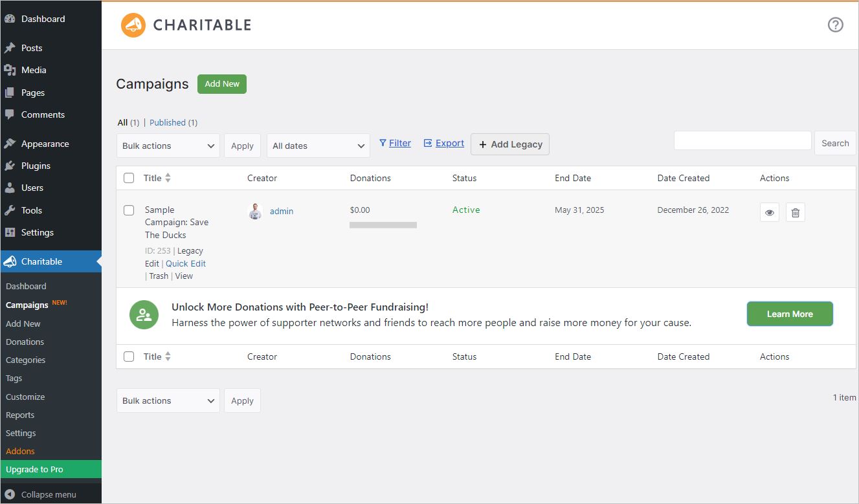Open the help question mark icon
This screenshot has width=859, height=504.
tap(835, 25)
